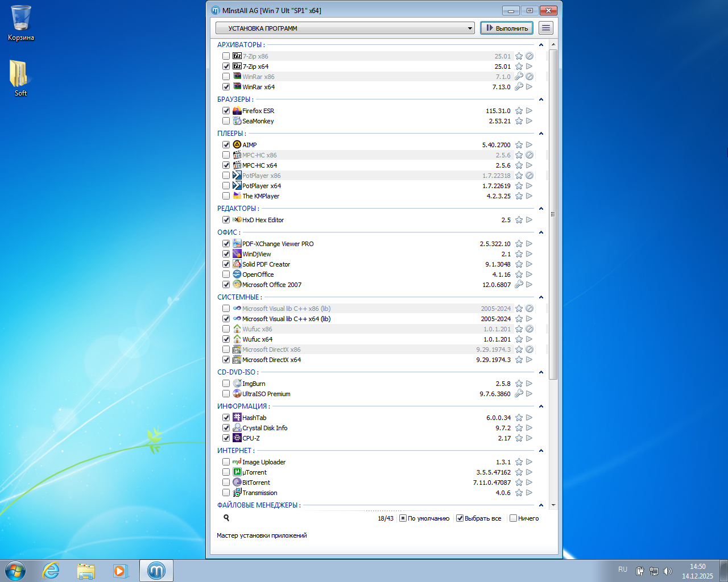This screenshot has width=728, height=582.
Task: Tick the OpenOffice checkbox
Action: (x=226, y=275)
